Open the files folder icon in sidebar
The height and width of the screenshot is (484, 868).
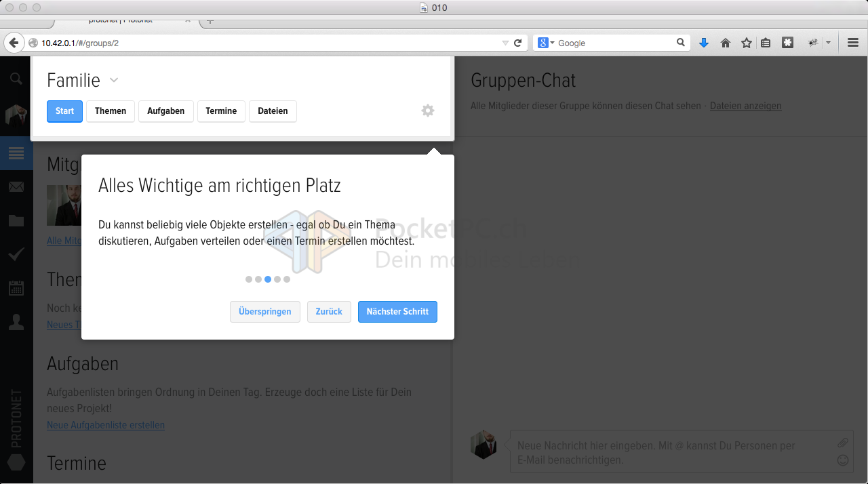point(16,220)
